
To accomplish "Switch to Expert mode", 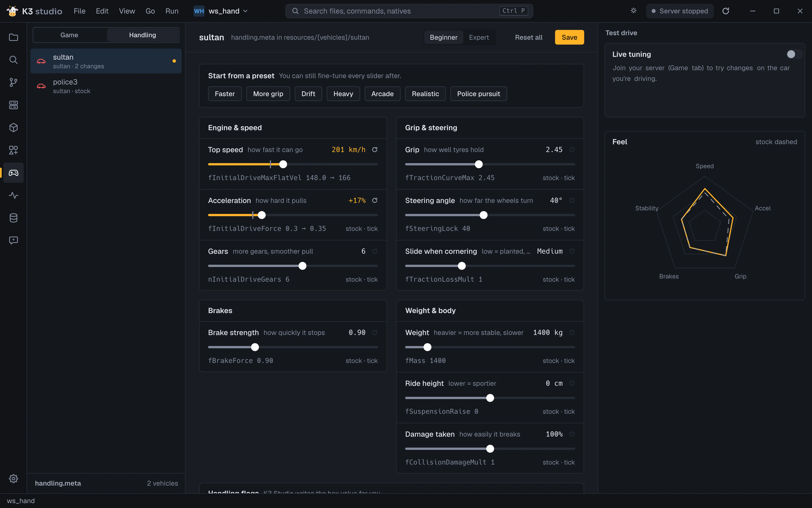I will pyautogui.click(x=479, y=37).
